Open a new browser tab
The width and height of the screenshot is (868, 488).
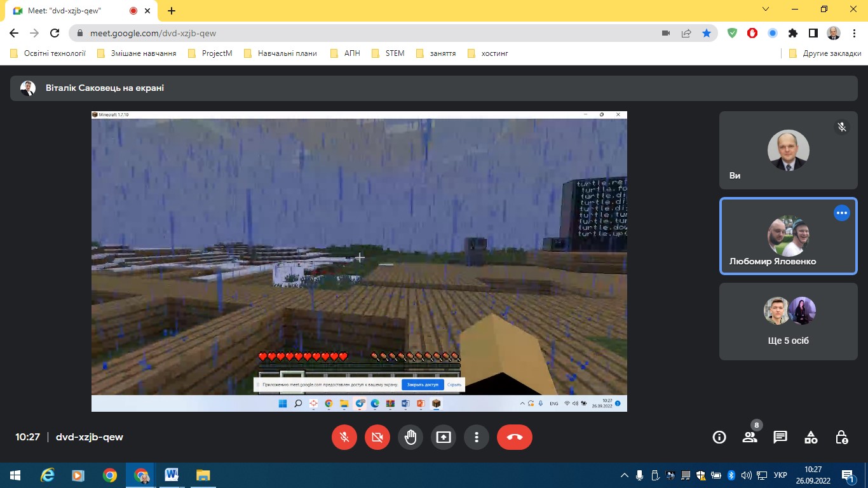(x=172, y=11)
